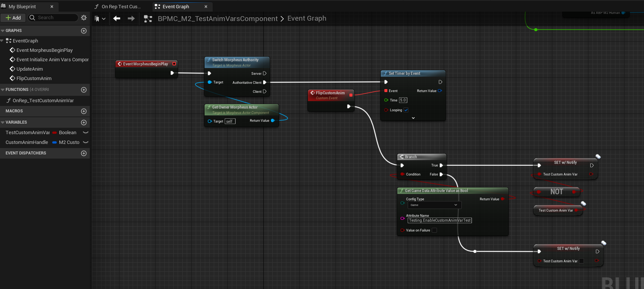Click the red Boolean color pill of TestCustomAnimVar

(54, 133)
